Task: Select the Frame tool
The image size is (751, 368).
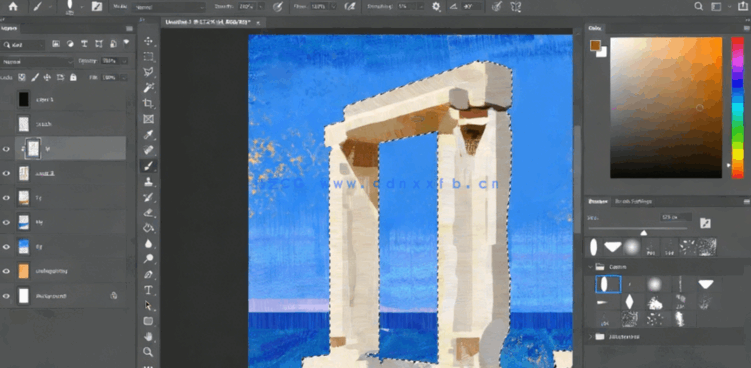Action: point(148,119)
